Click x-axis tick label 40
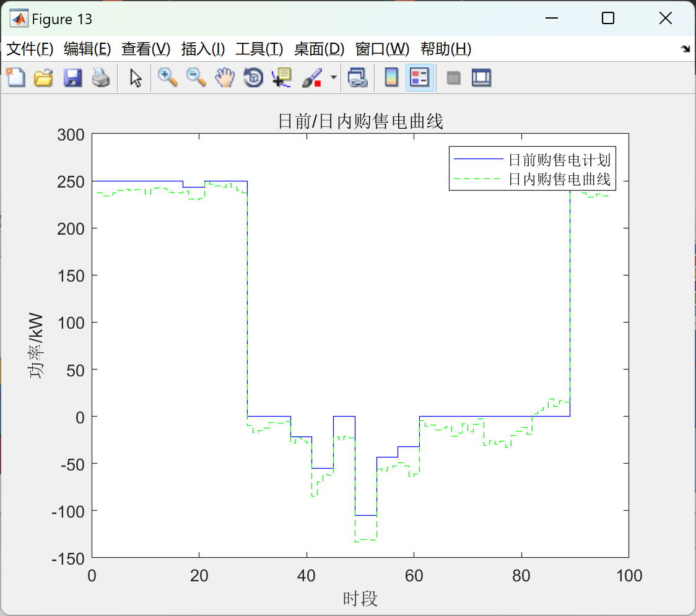The width and height of the screenshot is (696, 616). coord(307,576)
